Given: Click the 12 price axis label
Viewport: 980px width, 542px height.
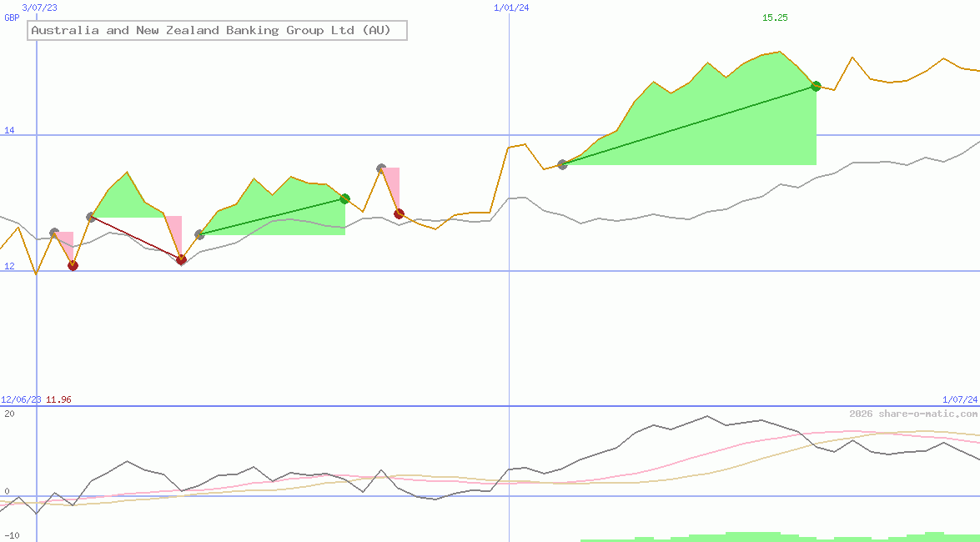Looking at the screenshot, I should [x=9, y=266].
